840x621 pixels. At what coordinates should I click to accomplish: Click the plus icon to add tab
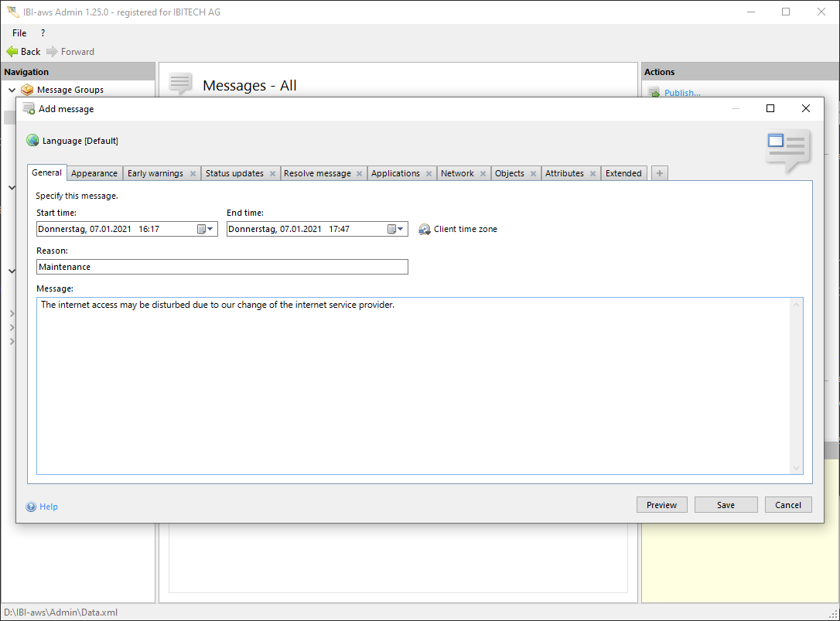(x=659, y=173)
